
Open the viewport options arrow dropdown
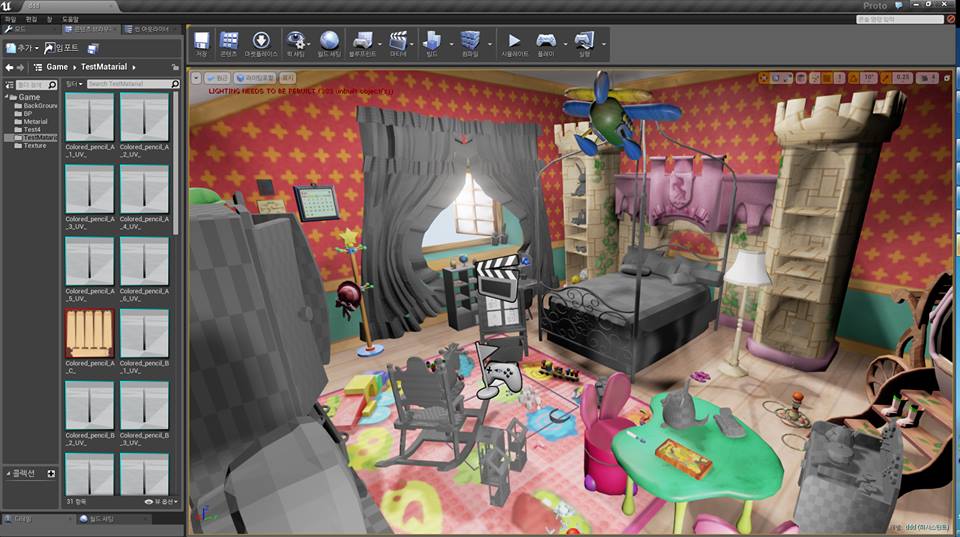(196, 78)
